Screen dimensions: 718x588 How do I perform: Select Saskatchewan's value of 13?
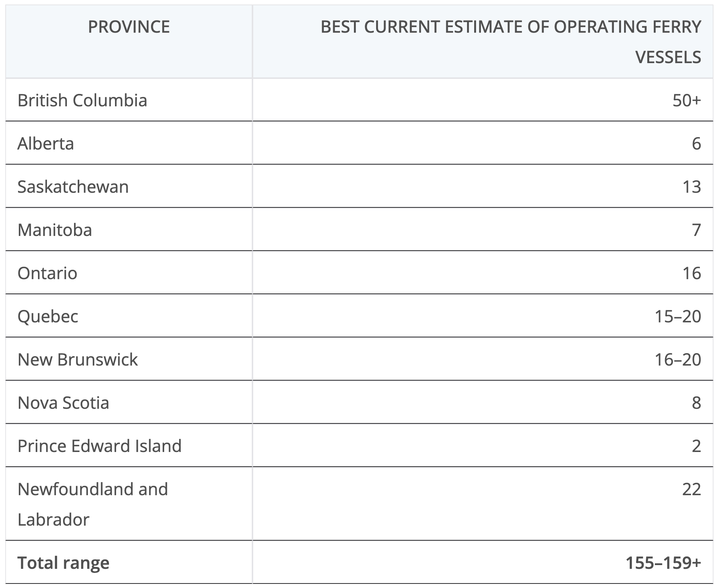tap(691, 187)
